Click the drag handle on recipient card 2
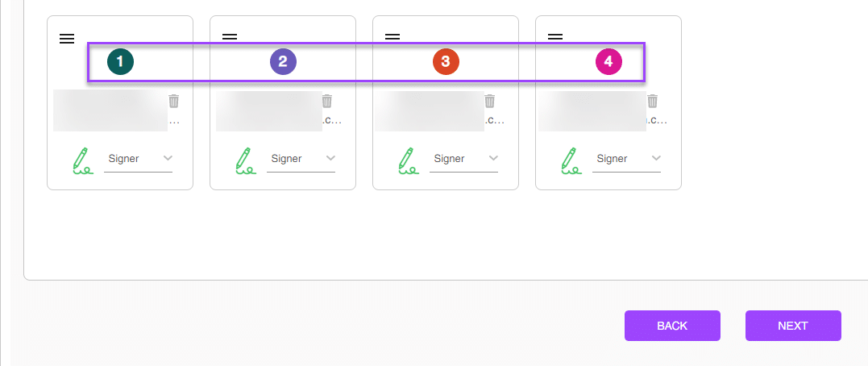Viewport: 868px width, 366px height. (230, 37)
